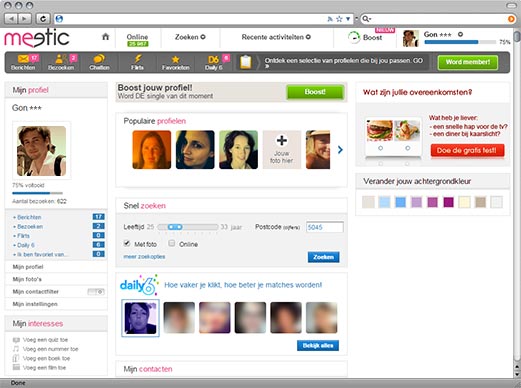Click the Word member! button
Image resolution: width=521 pixels, height=388 pixels.
[x=468, y=62]
